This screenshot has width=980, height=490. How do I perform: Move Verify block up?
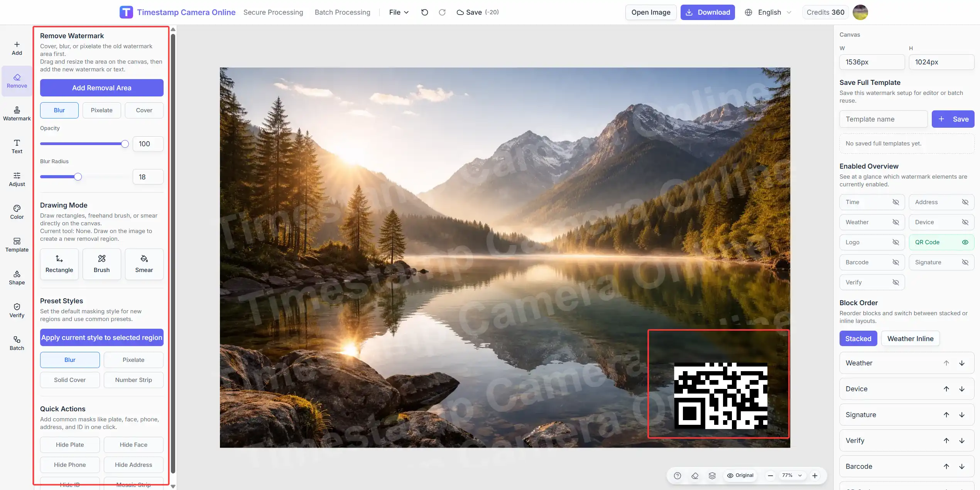click(946, 441)
